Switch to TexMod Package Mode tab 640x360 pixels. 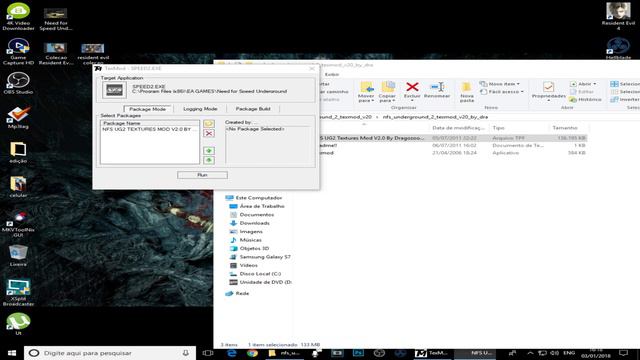coord(147,109)
